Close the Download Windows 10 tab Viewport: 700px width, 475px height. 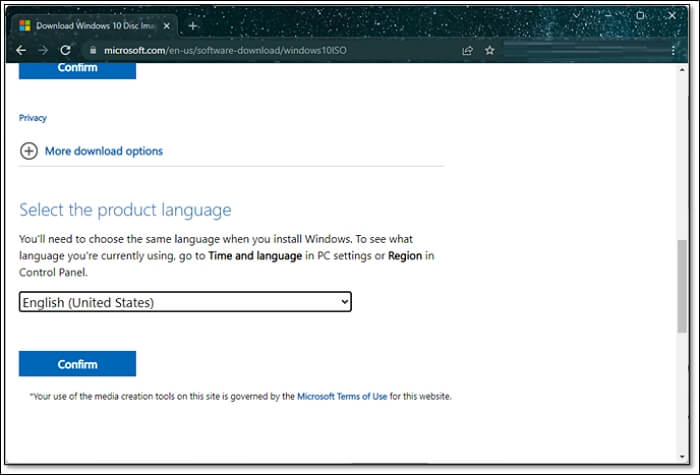click(x=167, y=26)
